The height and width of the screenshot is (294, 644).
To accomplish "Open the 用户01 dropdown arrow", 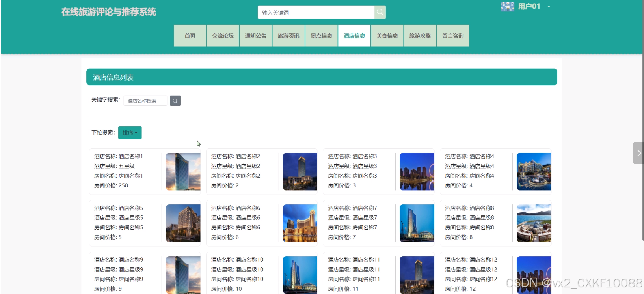I will coord(549,7).
